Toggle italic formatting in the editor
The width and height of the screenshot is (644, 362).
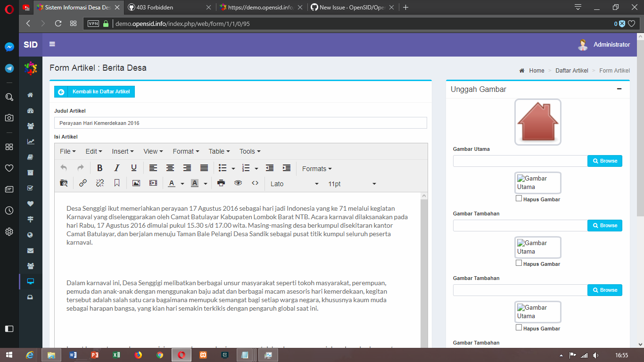117,168
